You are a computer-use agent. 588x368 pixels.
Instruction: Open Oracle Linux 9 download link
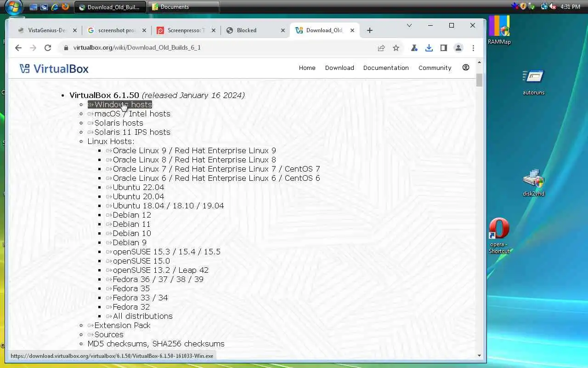click(191, 150)
